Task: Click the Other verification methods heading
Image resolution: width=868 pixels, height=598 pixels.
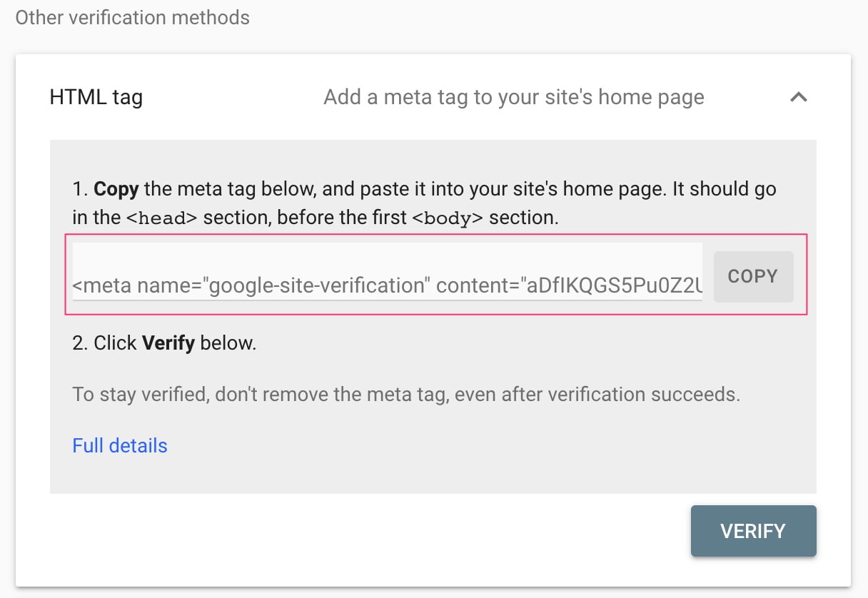Action: point(133,17)
